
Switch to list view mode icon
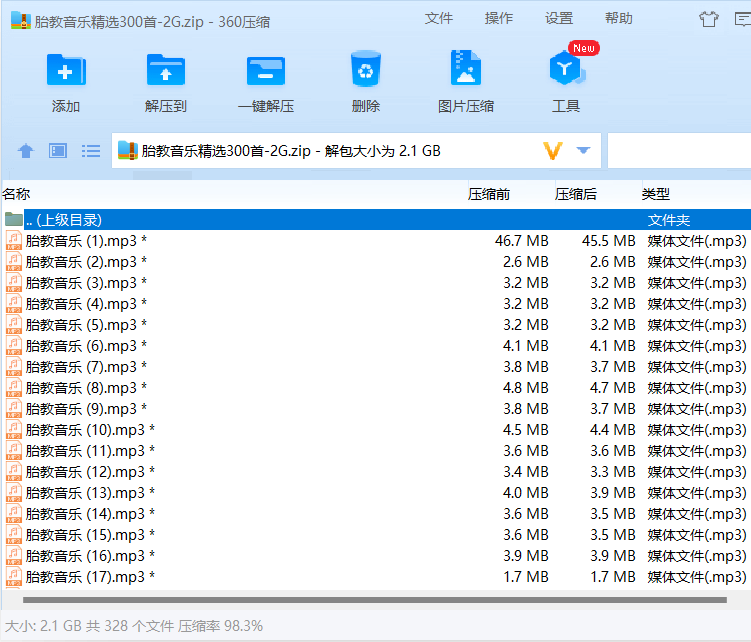click(x=91, y=151)
